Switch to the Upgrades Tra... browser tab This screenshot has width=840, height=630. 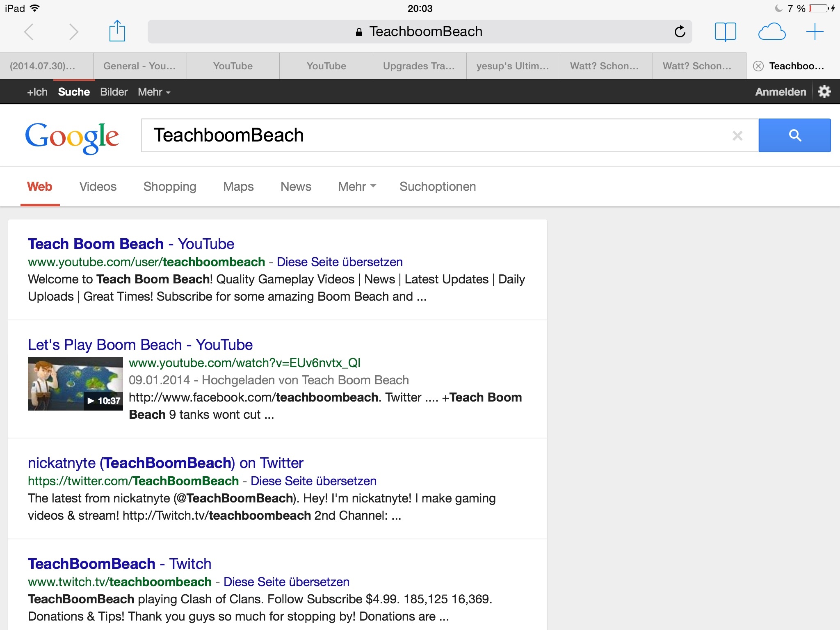point(419,66)
